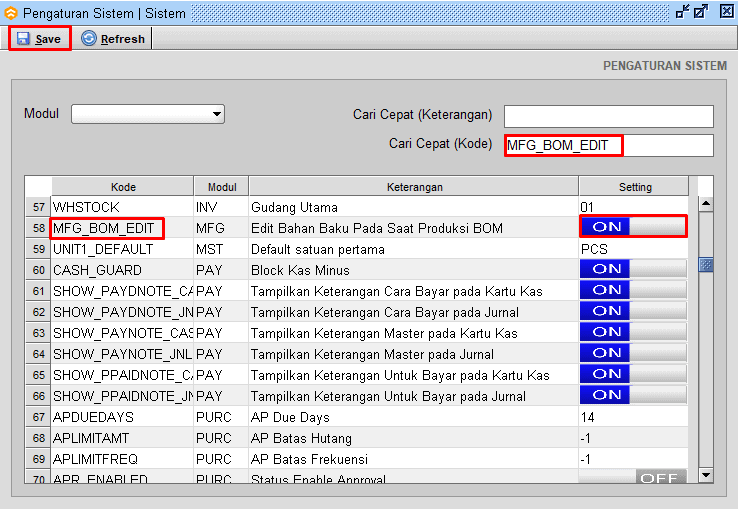The image size is (738, 509).
Task: Open the Modul dropdown
Action: (148, 114)
